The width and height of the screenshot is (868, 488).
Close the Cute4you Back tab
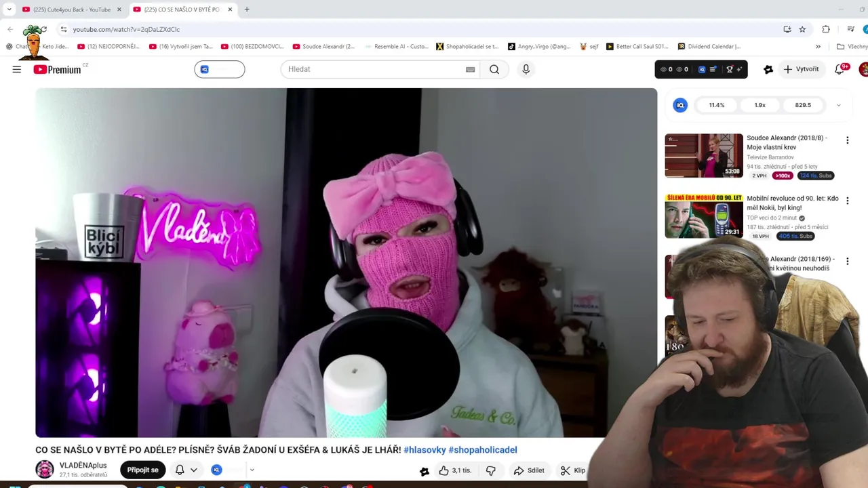pos(119,9)
